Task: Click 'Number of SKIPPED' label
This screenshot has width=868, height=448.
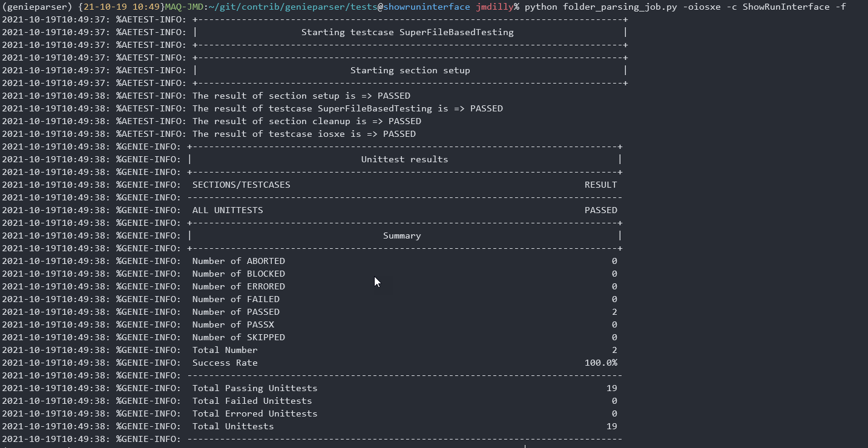Action: tap(238, 337)
